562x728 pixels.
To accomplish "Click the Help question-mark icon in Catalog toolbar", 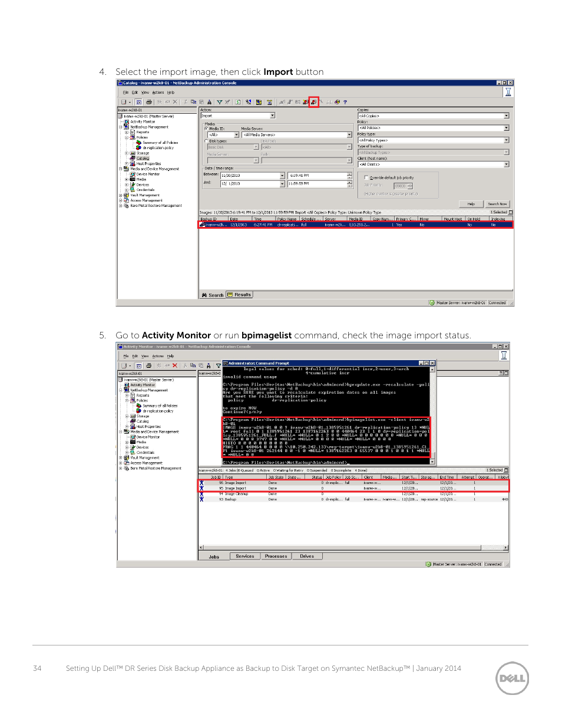I will click(345, 102).
